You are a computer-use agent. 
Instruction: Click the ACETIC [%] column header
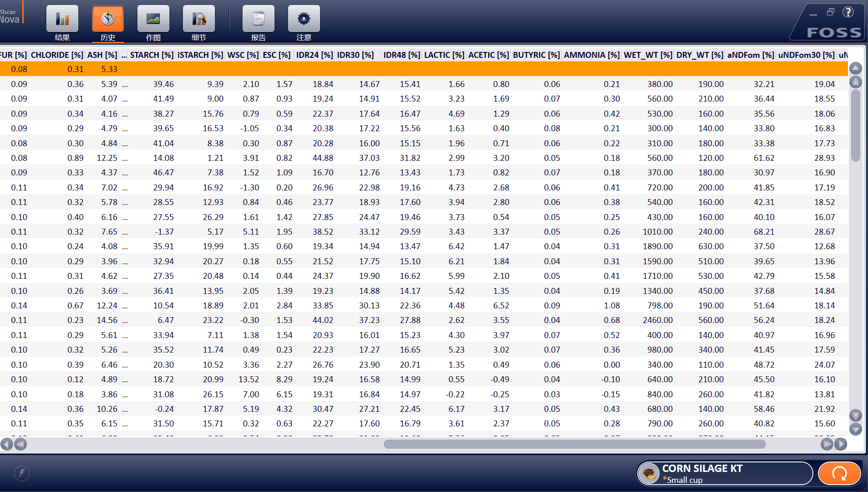click(489, 55)
